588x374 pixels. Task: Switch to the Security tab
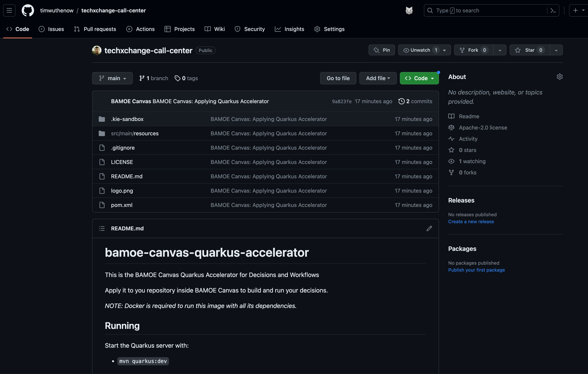click(x=249, y=29)
